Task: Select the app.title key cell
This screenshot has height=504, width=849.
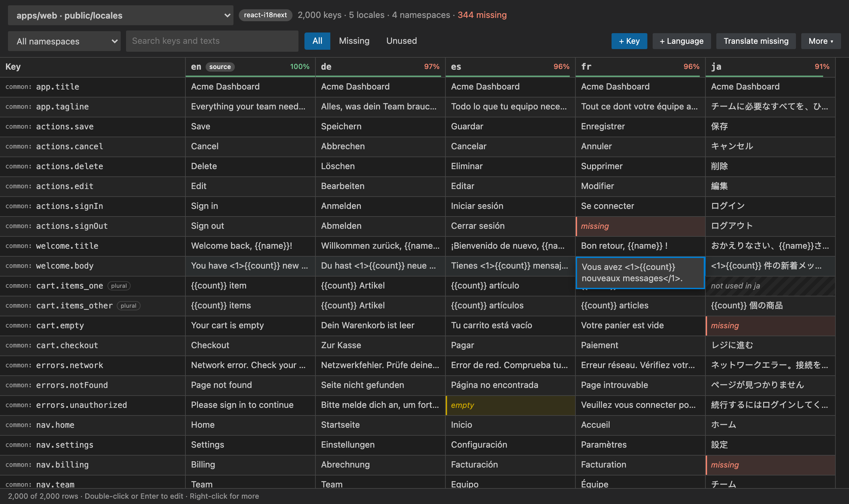Action: (x=93, y=87)
